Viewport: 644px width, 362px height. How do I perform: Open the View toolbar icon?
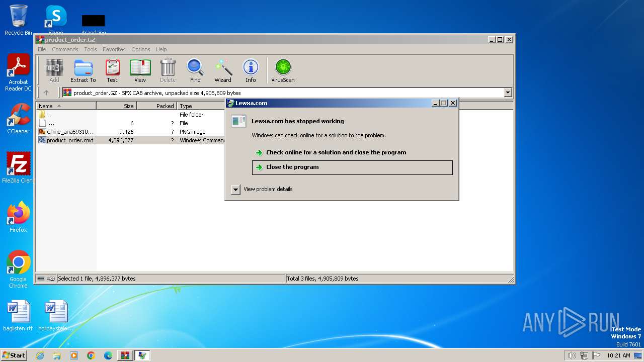[x=140, y=70]
